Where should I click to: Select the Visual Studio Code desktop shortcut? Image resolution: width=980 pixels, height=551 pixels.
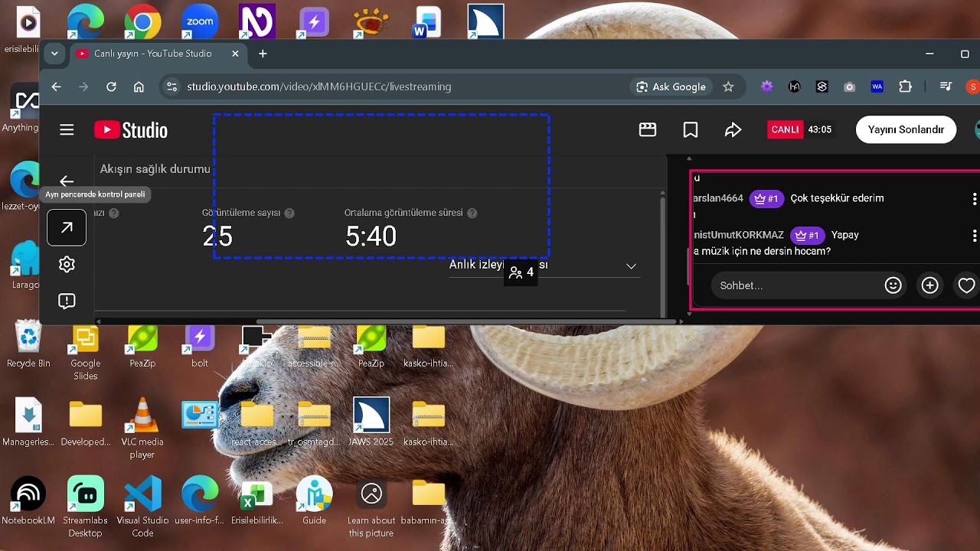coord(142,507)
